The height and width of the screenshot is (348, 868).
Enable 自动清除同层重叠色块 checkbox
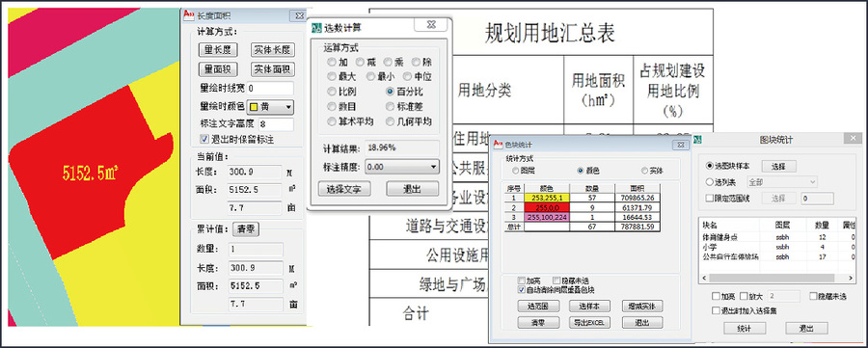(x=521, y=289)
